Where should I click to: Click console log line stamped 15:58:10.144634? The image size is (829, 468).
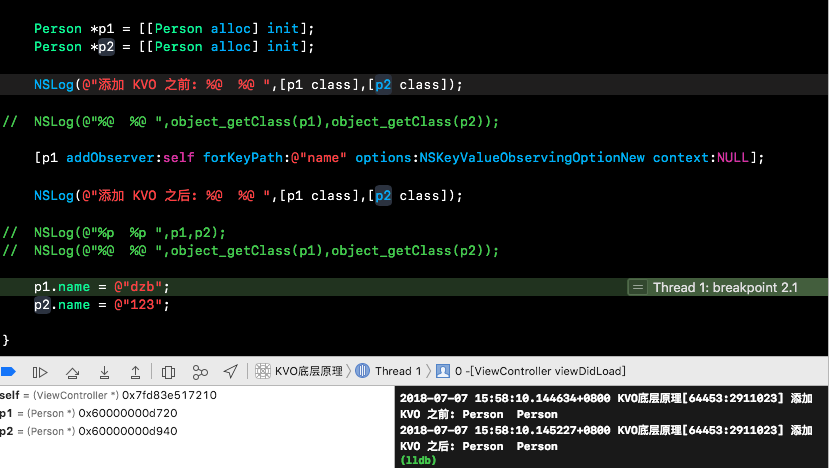605,398
